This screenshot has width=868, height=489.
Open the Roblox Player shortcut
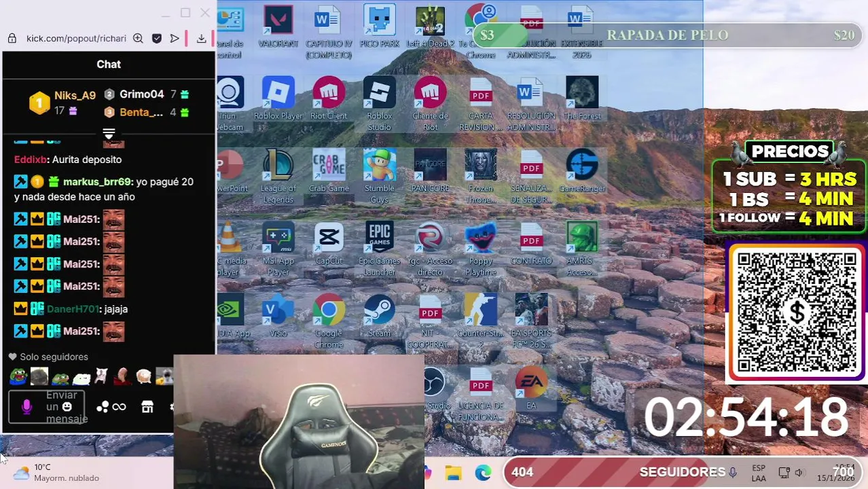click(x=278, y=99)
